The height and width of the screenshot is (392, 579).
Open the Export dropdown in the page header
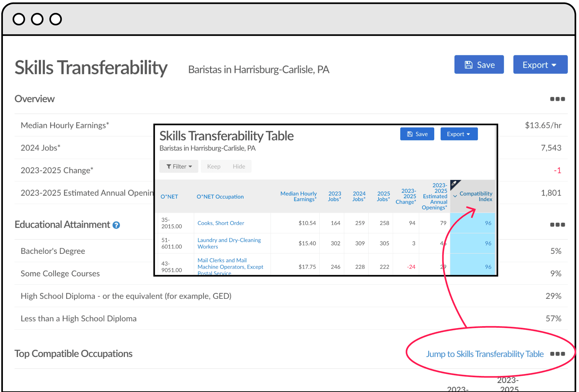coord(540,64)
